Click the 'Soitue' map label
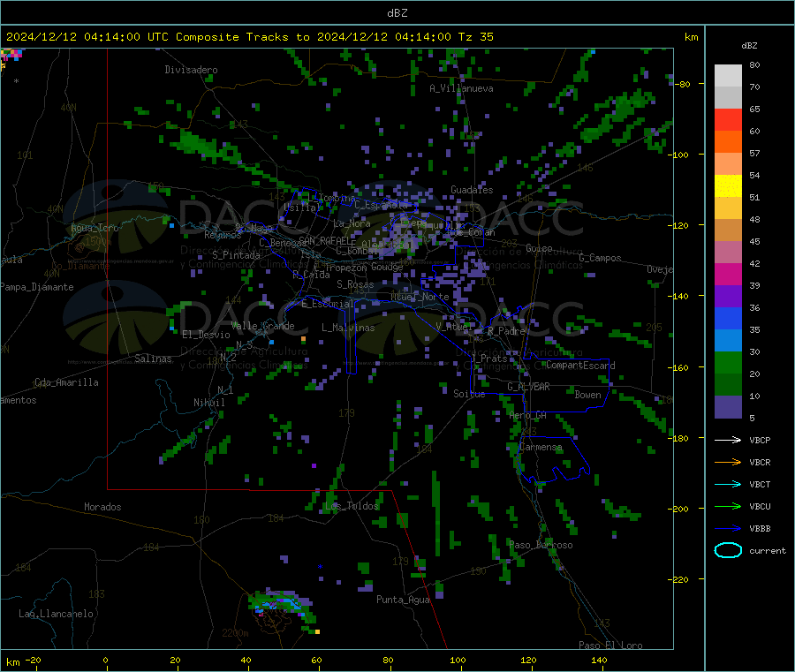The width and height of the screenshot is (795, 672). (x=469, y=394)
